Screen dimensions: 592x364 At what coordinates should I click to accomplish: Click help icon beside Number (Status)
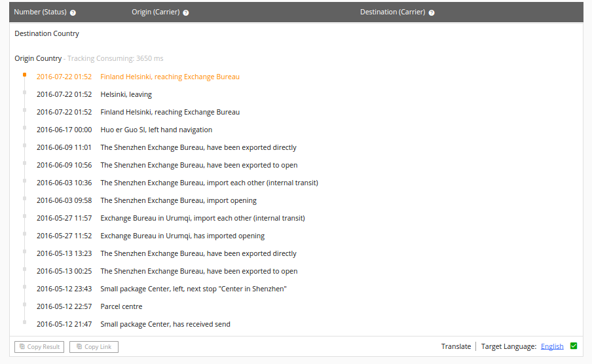(x=73, y=12)
